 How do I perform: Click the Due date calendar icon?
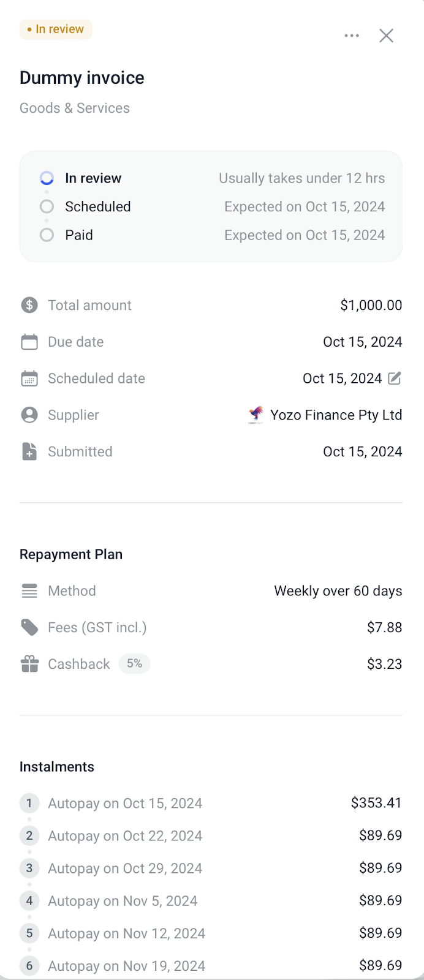pyautogui.click(x=29, y=342)
